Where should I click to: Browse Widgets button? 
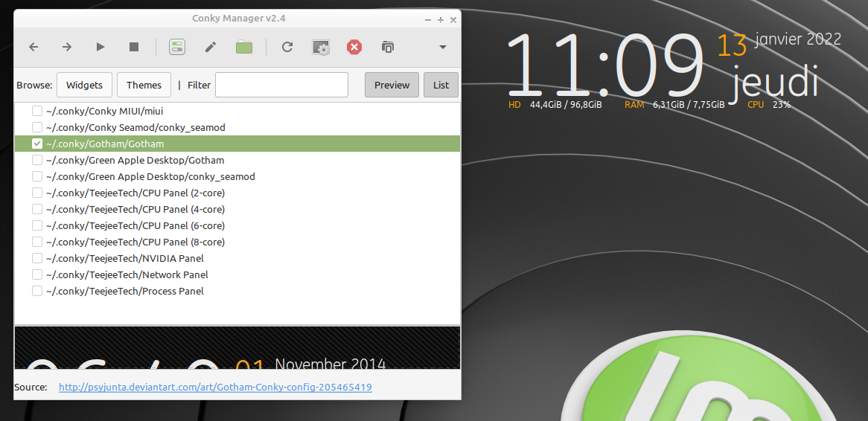84,85
